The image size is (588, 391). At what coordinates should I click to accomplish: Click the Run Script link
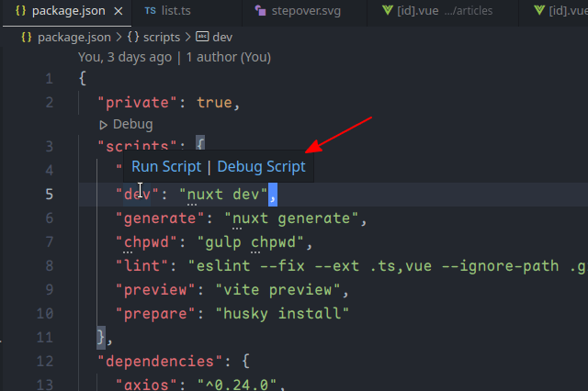click(x=165, y=167)
